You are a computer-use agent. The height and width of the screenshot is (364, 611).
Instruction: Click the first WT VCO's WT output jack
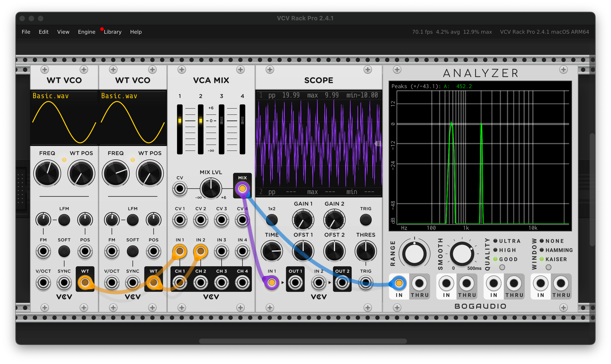(85, 283)
